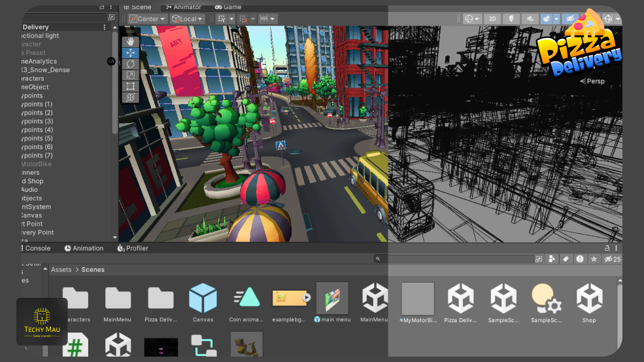Select the main menu prefab thumbnail
This screenshot has height=362, width=644.
[x=332, y=299]
